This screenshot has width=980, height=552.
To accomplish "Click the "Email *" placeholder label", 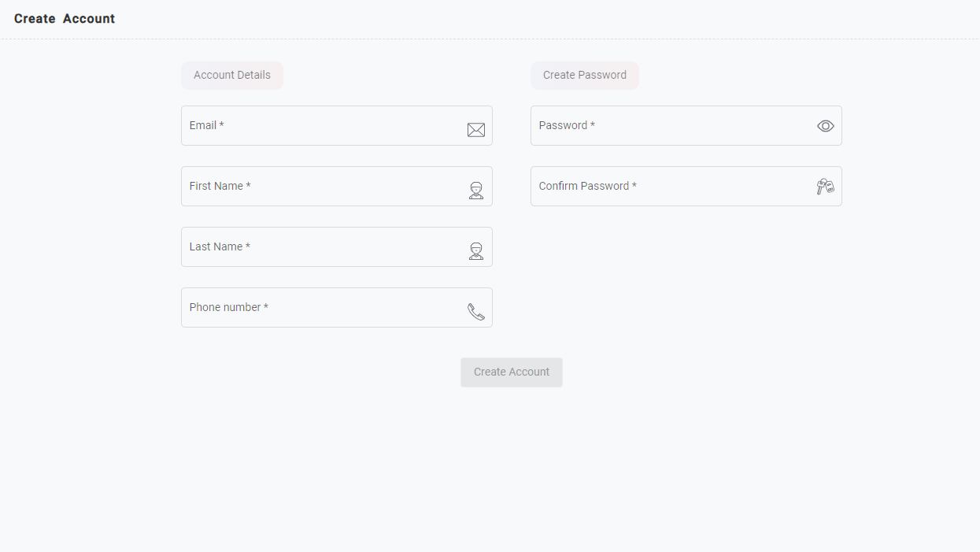I will coord(206,126).
